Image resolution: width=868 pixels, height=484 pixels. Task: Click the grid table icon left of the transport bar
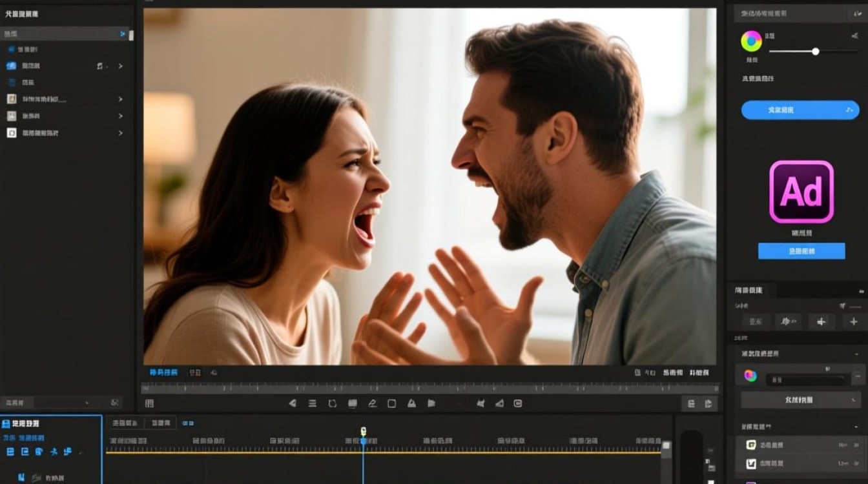pyautogui.click(x=149, y=403)
